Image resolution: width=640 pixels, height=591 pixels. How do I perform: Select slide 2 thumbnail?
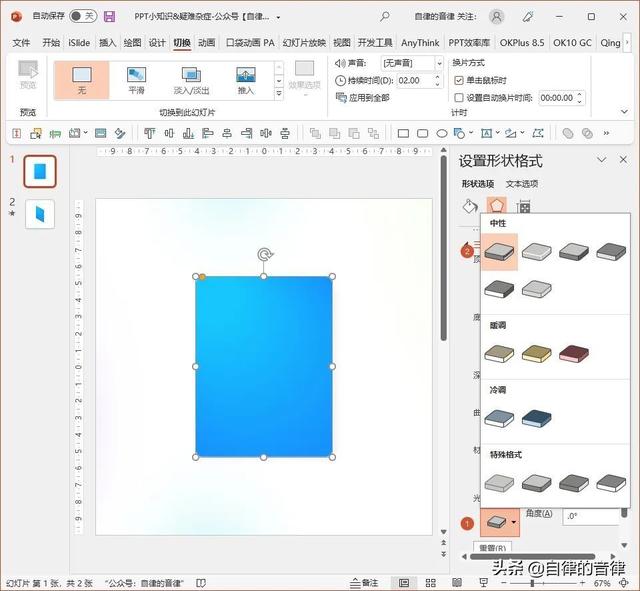click(40, 213)
